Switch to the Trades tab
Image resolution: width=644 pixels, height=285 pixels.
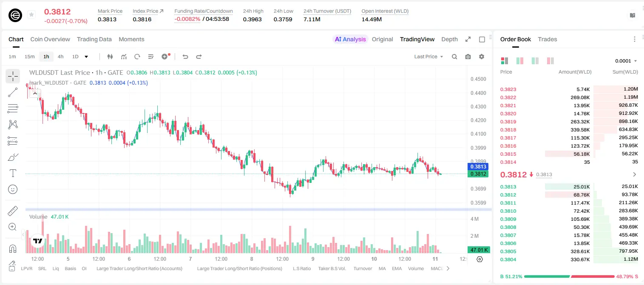click(x=547, y=39)
